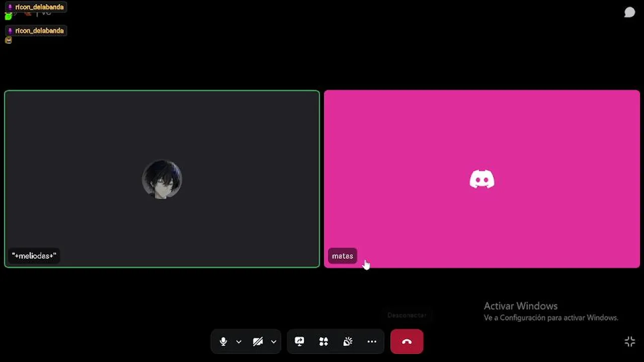Click the meliodas profile avatar
This screenshot has width=644, height=362.
click(162, 179)
